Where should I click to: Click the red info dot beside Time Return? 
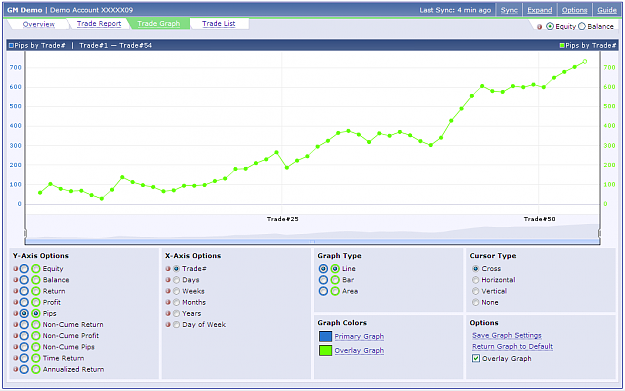(x=16, y=358)
